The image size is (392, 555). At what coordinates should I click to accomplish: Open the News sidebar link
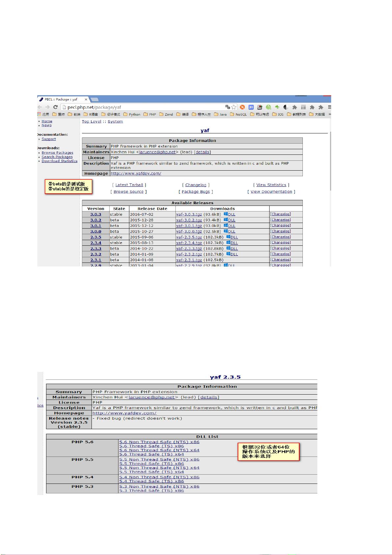(46, 125)
